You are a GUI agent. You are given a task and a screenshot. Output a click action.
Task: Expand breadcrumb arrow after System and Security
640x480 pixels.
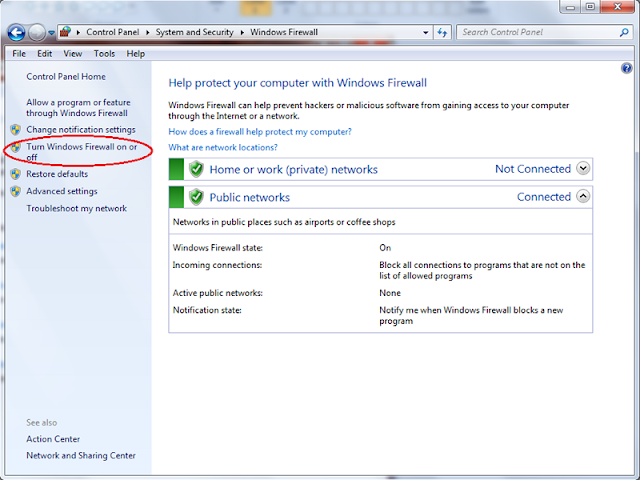tap(242, 32)
